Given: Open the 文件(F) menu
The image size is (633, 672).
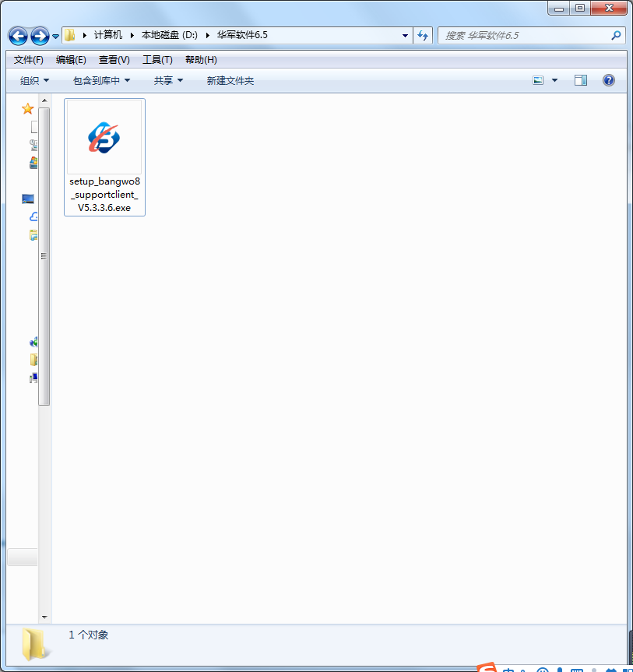Looking at the screenshot, I should coord(29,60).
